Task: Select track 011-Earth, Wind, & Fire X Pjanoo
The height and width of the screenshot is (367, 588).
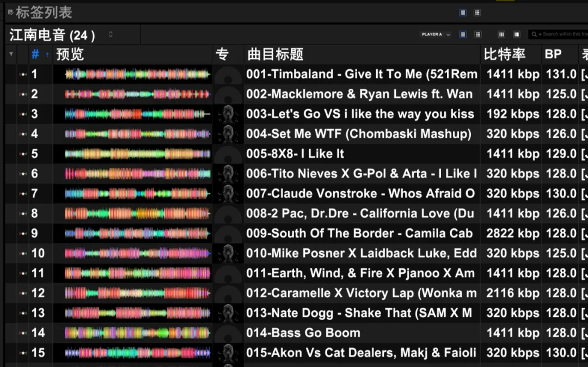Action: pos(360,273)
